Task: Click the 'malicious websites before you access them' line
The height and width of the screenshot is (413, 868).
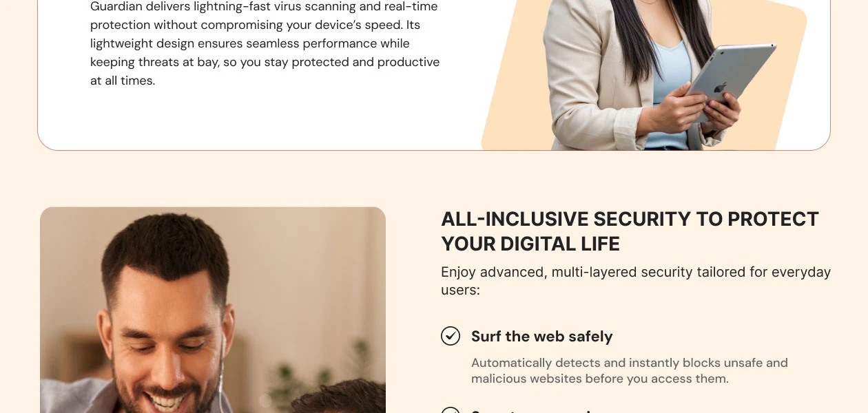Action: [599, 379]
